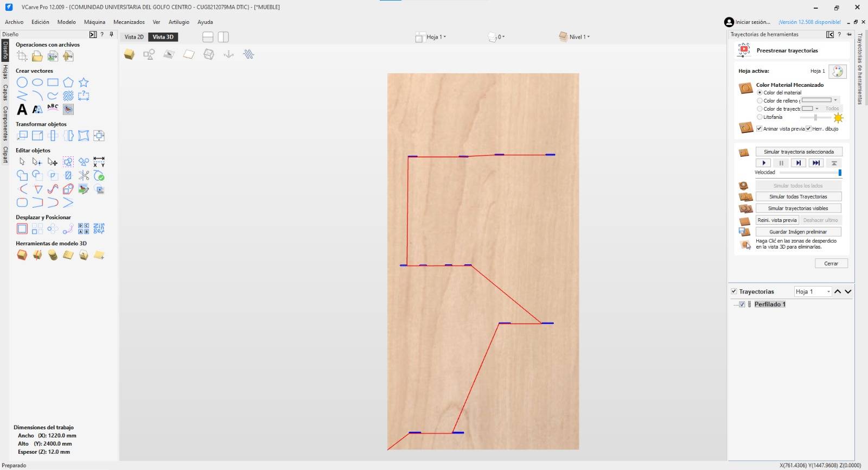
Task: Move the toolpath up with arrow
Action: [838, 292]
